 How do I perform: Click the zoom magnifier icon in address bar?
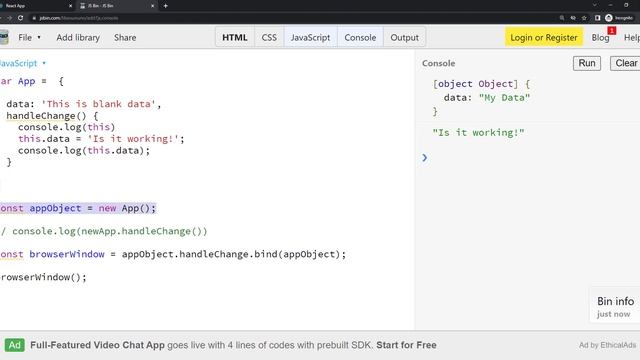point(562,18)
